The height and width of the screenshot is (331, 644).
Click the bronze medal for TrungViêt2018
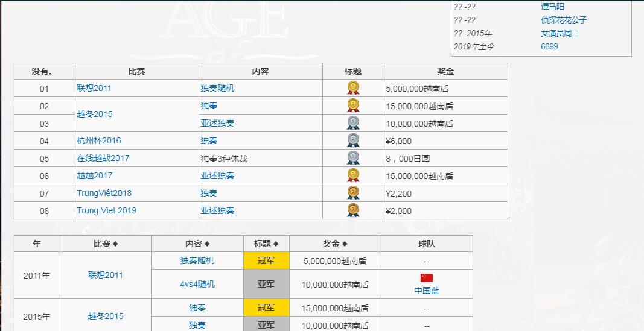point(353,193)
